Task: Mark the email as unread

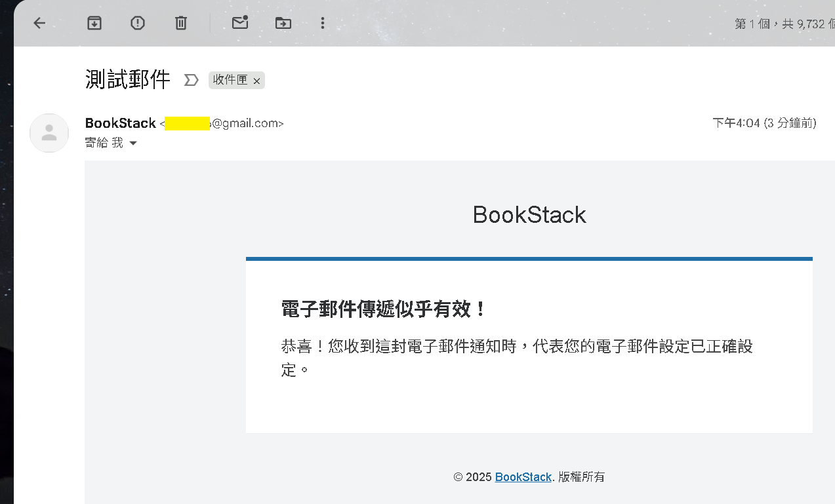Action: (240, 24)
